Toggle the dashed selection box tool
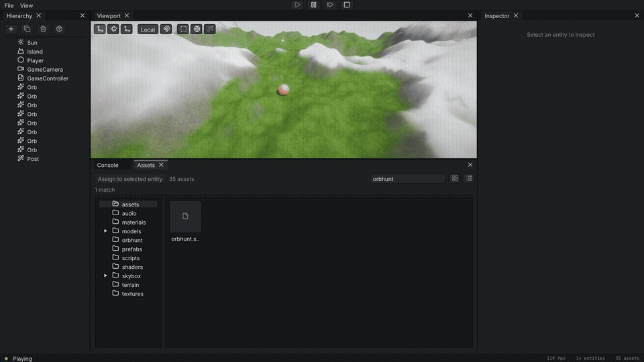 pyautogui.click(x=183, y=29)
